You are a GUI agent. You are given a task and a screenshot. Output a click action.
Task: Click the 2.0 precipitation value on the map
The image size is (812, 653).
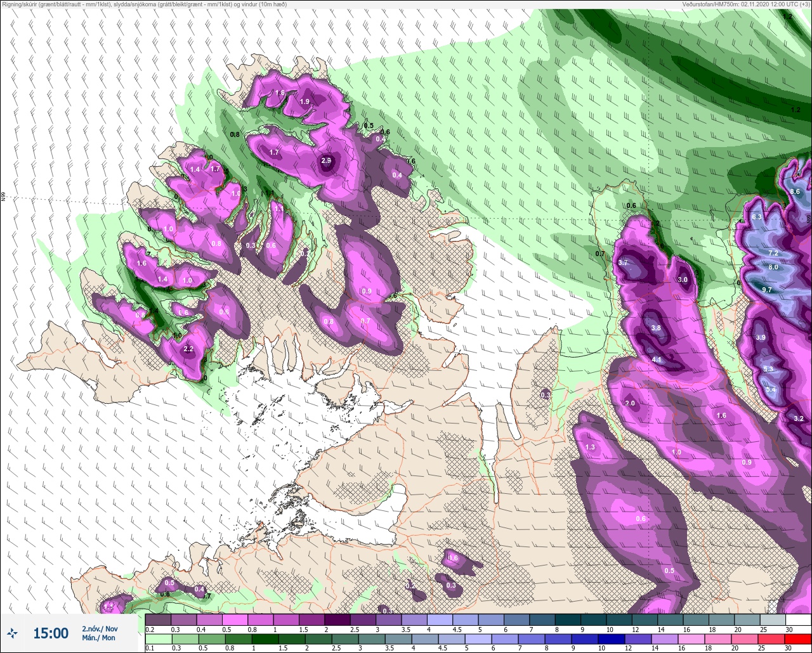[630, 403]
